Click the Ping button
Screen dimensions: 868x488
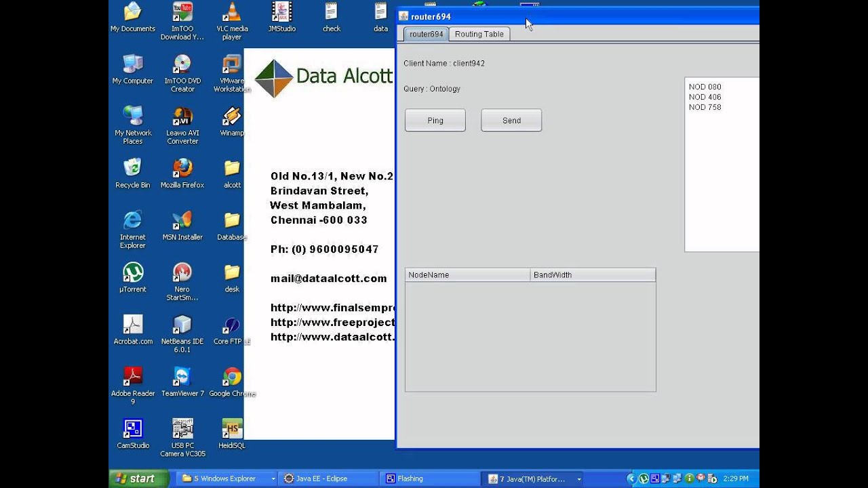pyautogui.click(x=435, y=120)
